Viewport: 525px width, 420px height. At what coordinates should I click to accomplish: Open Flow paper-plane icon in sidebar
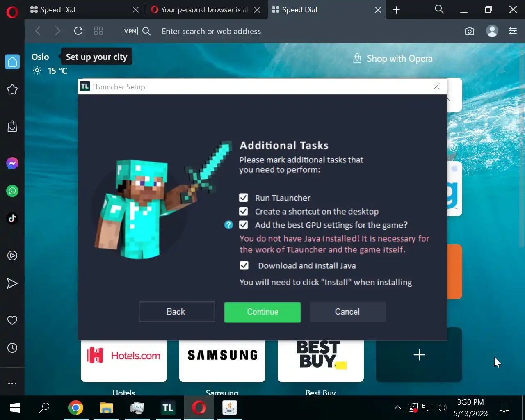pos(12,283)
